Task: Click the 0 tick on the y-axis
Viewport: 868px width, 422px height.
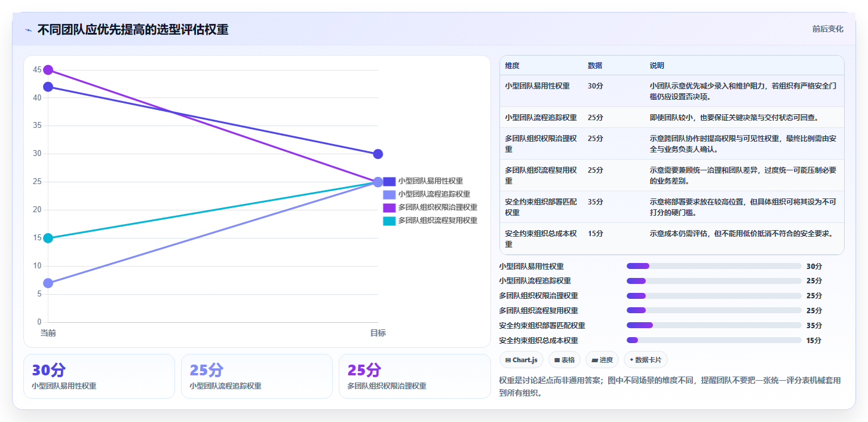Action: tap(39, 322)
